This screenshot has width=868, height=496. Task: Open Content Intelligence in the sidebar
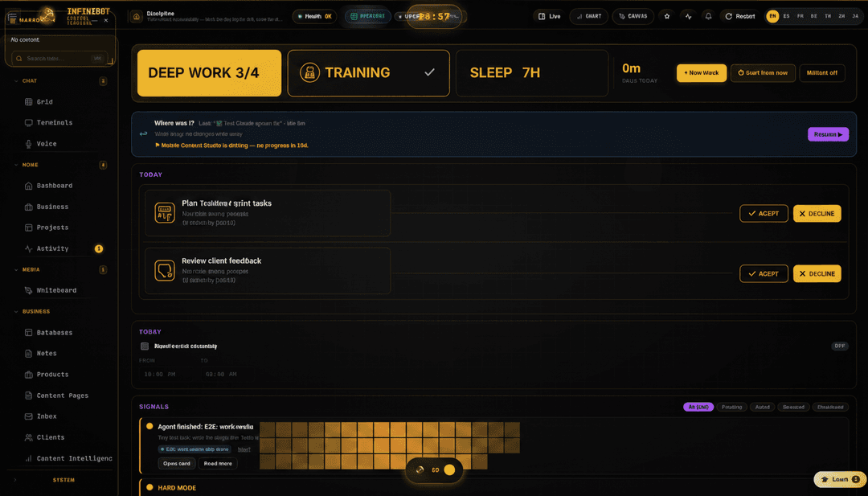click(x=68, y=458)
